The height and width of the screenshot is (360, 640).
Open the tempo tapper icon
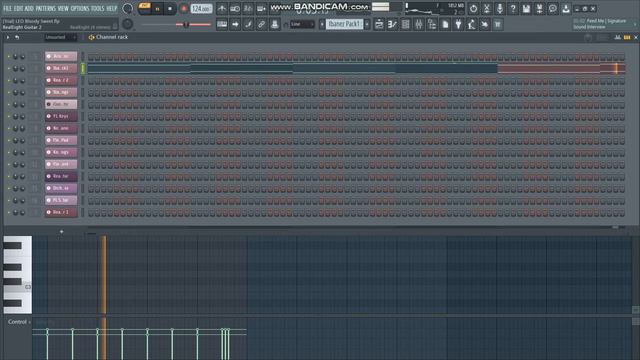[471, 24]
